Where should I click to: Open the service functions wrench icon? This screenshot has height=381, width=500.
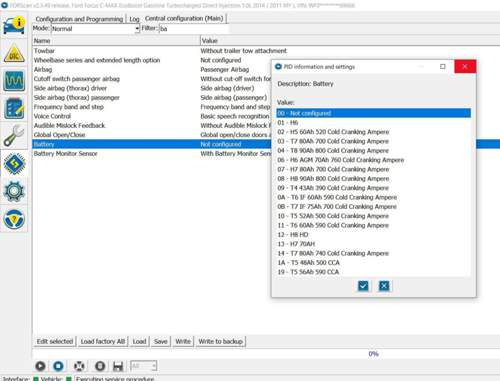pyautogui.click(x=14, y=136)
